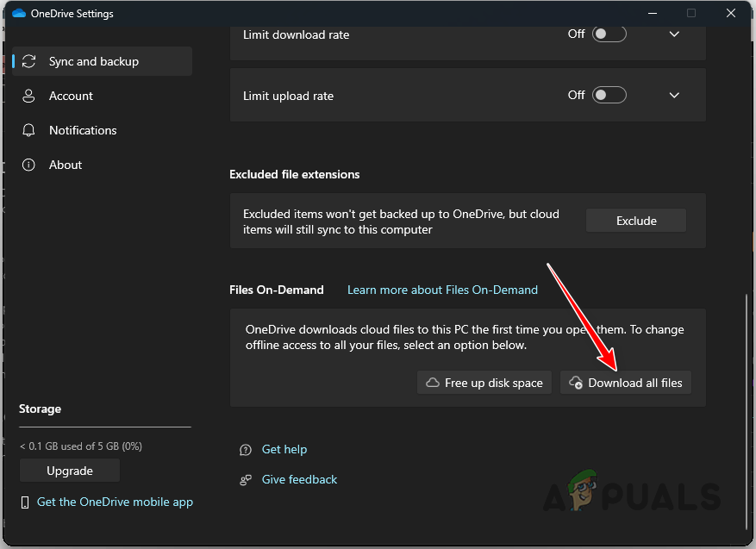The image size is (756, 549).
Task: Click the question mark icon beside Get help
Action: pos(246,449)
